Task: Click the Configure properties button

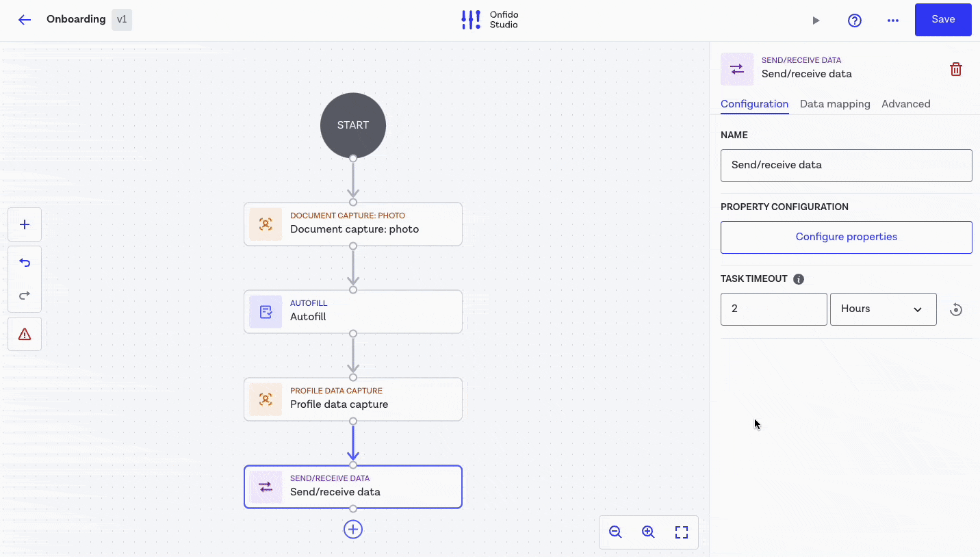Action: [846, 237]
